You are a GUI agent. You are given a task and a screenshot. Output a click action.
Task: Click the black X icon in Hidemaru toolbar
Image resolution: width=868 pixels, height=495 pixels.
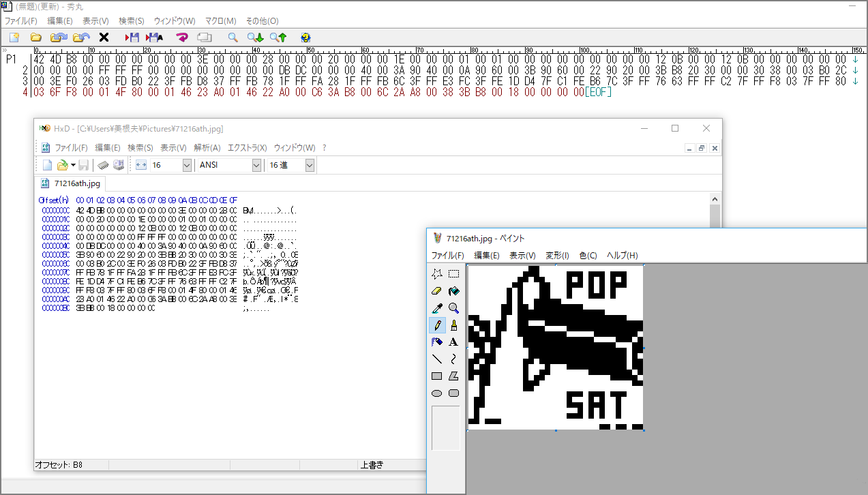click(104, 37)
